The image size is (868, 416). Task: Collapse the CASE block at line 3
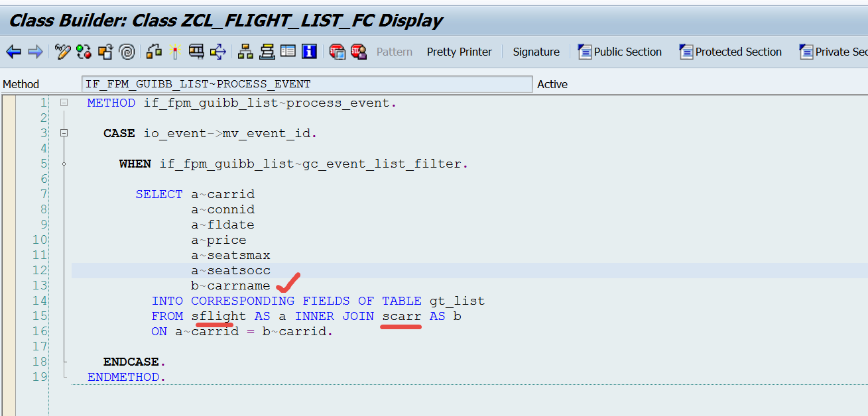coord(64,133)
